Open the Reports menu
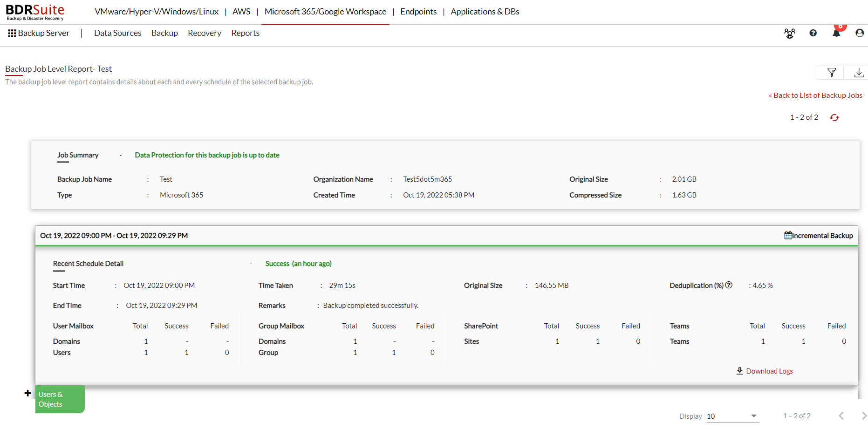Screen dimensions: 868x429 [x=246, y=33]
